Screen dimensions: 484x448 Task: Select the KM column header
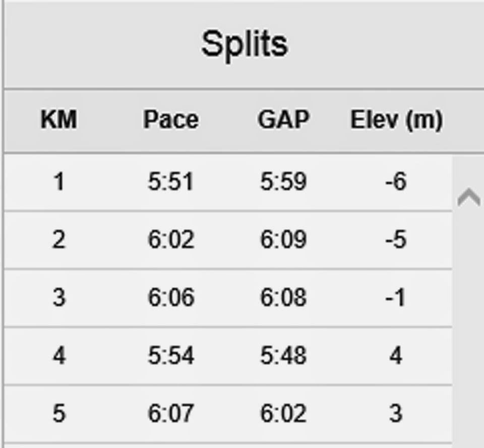[59, 120]
